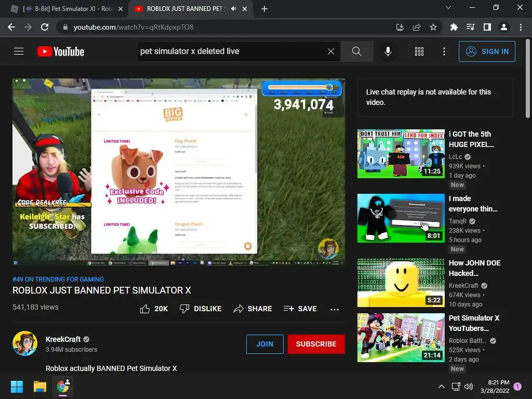Run search with the magnifier button

point(356,51)
